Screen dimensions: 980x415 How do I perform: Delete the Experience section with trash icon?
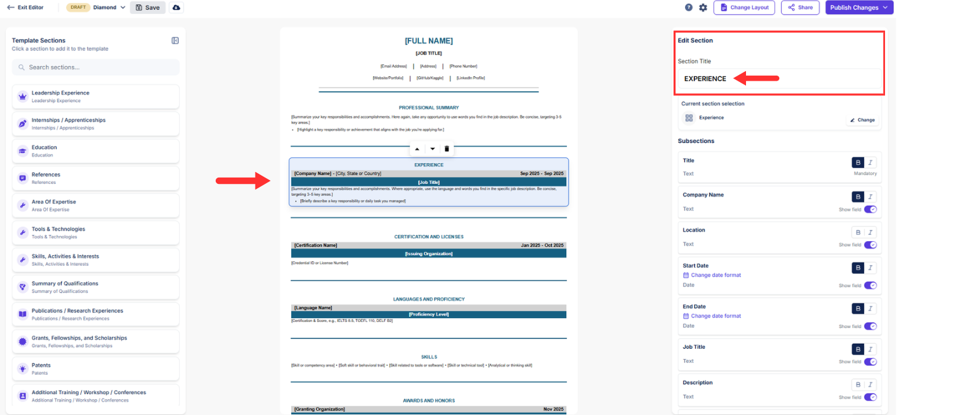click(447, 149)
